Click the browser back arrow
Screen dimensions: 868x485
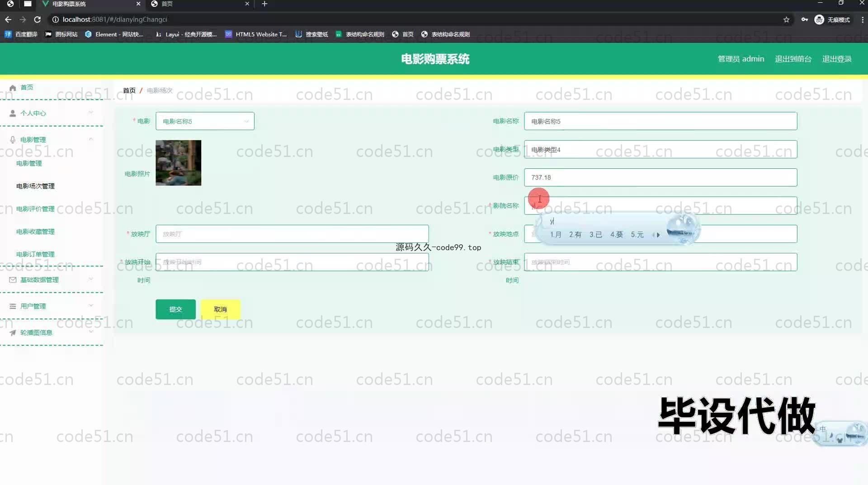point(8,19)
